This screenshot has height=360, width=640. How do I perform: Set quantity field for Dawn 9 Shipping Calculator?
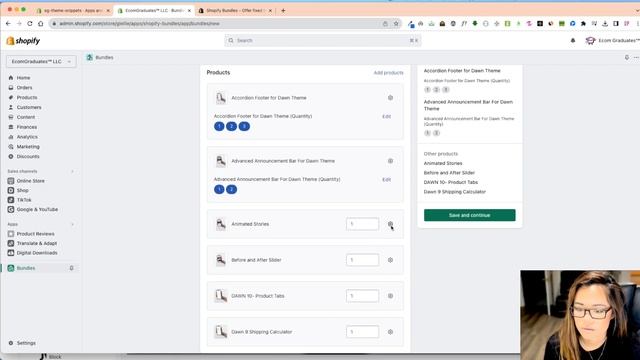coord(362,331)
